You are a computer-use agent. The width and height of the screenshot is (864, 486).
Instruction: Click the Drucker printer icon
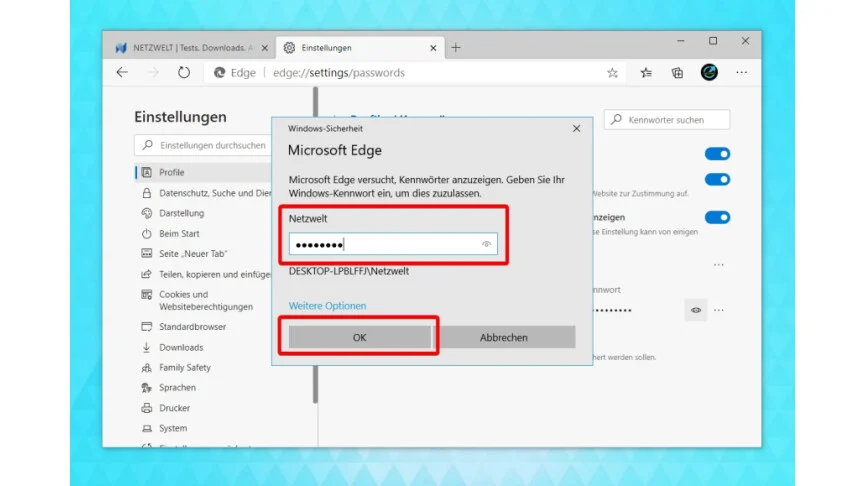(147, 408)
